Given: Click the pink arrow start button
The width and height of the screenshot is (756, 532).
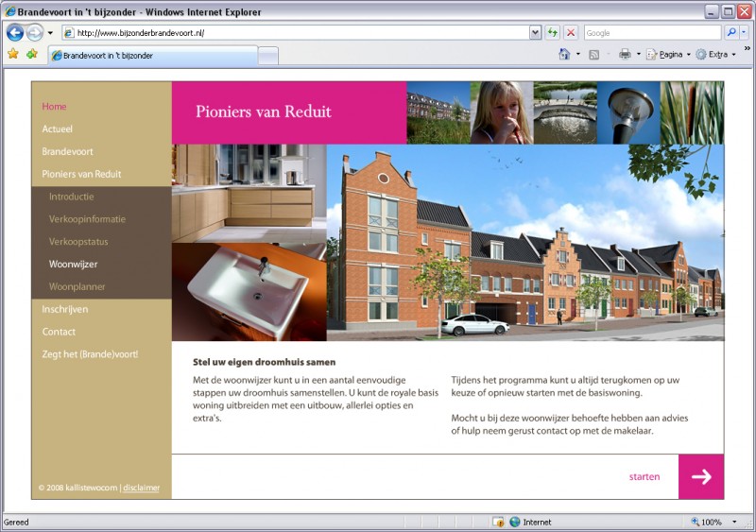Looking at the screenshot, I should click(x=701, y=476).
